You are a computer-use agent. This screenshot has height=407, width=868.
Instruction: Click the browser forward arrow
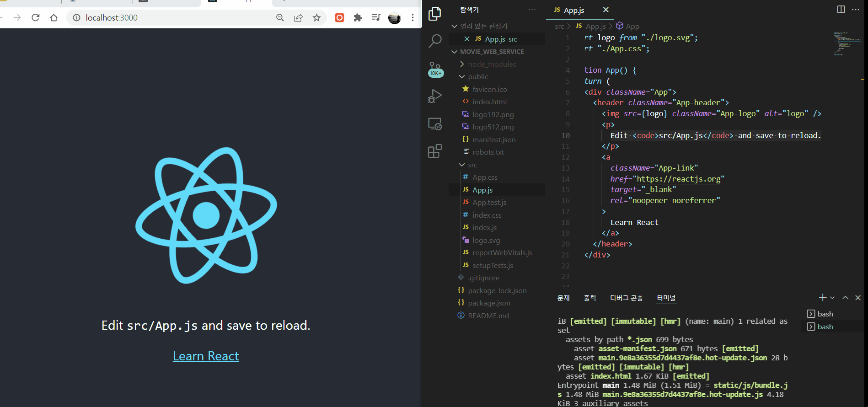(x=17, y=17)
